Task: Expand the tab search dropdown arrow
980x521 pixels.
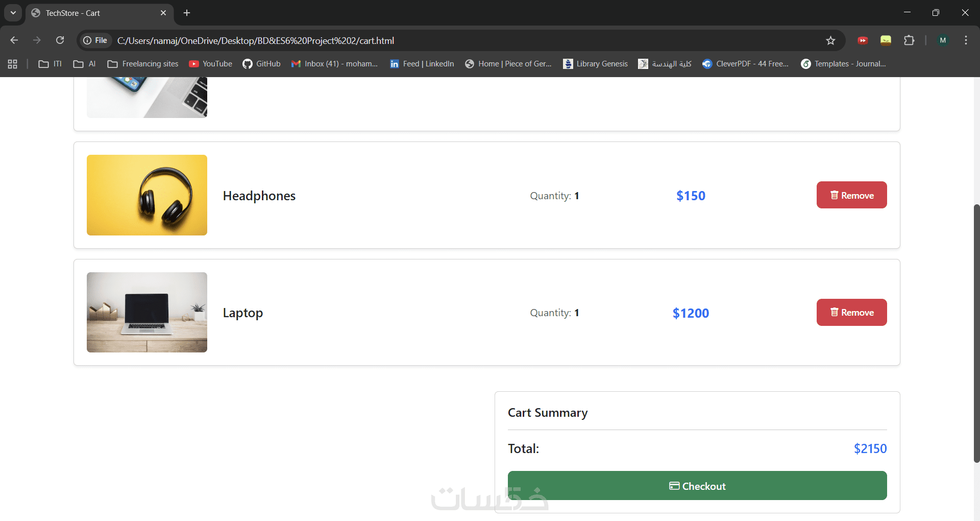Action: tap(13, 13)
